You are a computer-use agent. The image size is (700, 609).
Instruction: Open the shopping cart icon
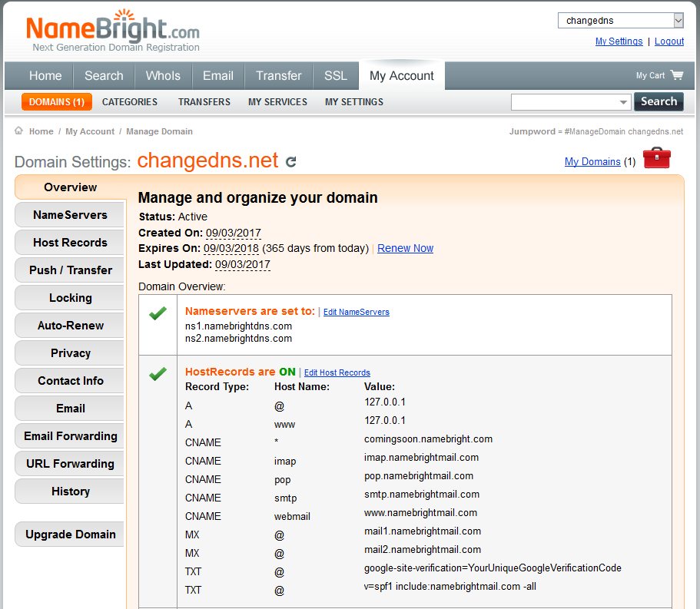pos(676,75)
